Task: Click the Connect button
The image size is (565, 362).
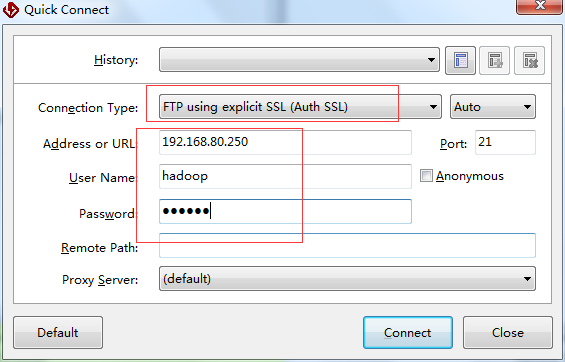Action: 408,332
